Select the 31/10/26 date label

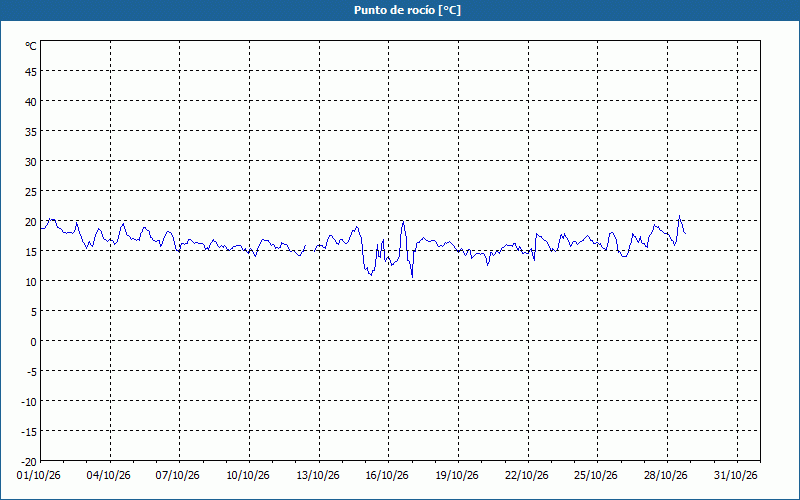pyautogui.click(x=736, y=476)
